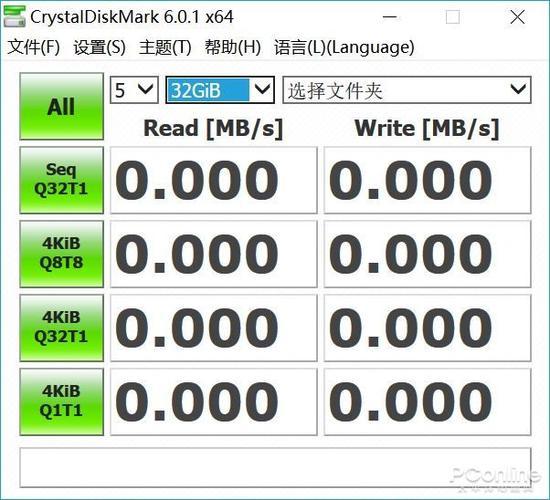Image resolution: width=550 pixels, height=500 pixels.
Task: Start the 4KiB Q8T8 test
Action: click(x=61, y=254)
